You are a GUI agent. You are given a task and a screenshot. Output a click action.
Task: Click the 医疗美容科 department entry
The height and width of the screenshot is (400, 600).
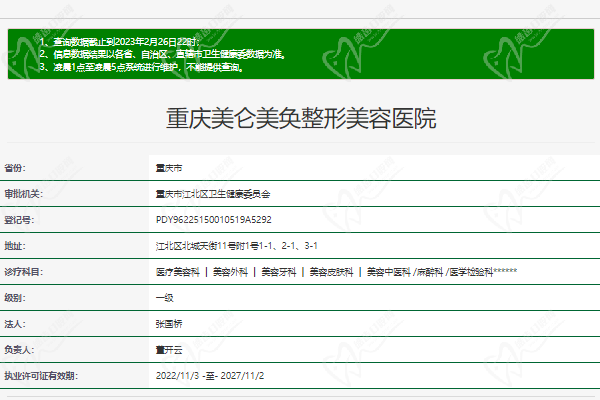pos(178,272)
